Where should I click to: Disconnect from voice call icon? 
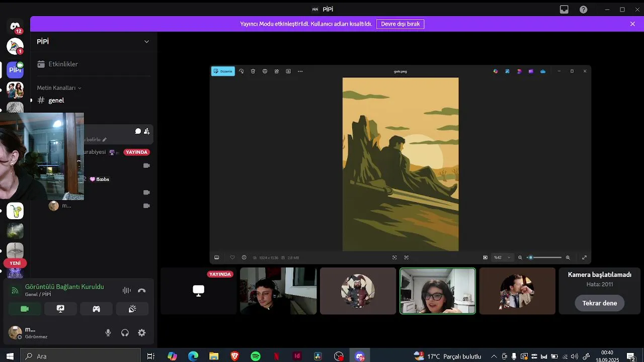tap(142, 291)
